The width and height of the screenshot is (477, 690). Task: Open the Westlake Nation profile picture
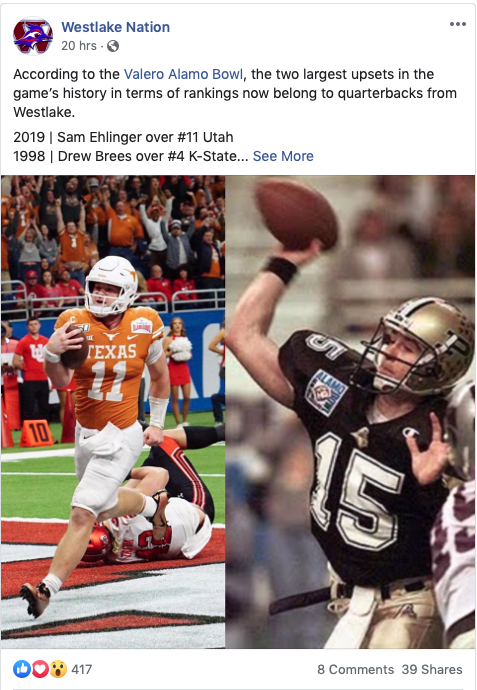tap(33, 36)
